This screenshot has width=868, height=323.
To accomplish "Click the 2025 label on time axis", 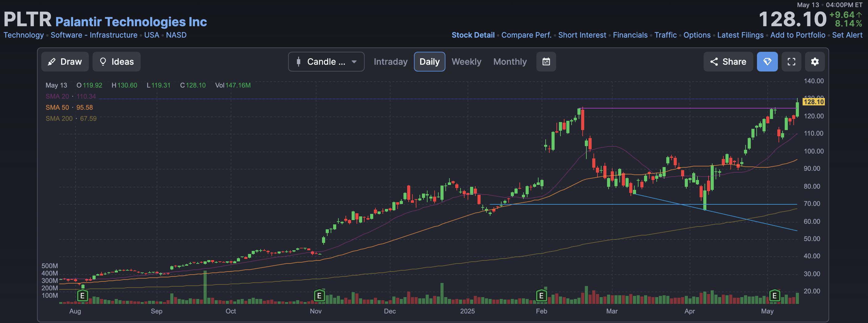I will tap(467, 311).
